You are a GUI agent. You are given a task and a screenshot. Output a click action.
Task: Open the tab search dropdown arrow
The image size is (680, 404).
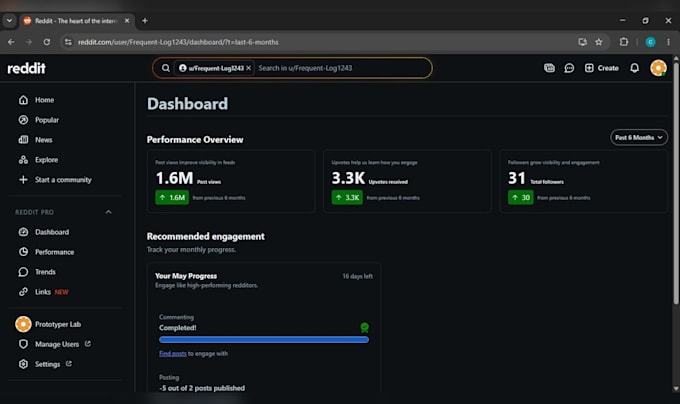(x=9, y=20)
